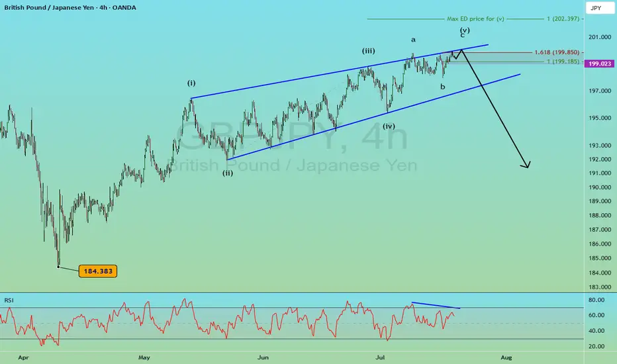Click the 189.000 price axis value
617x364 pixels.
(600, 201)
